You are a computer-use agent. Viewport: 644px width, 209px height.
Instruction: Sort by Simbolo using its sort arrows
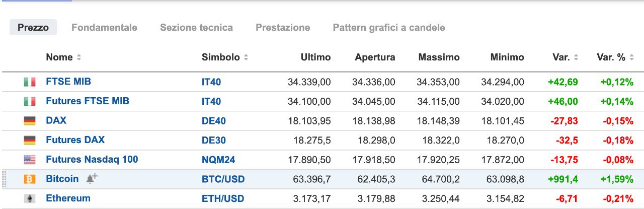pyautogui.click(x=246, y=57)
